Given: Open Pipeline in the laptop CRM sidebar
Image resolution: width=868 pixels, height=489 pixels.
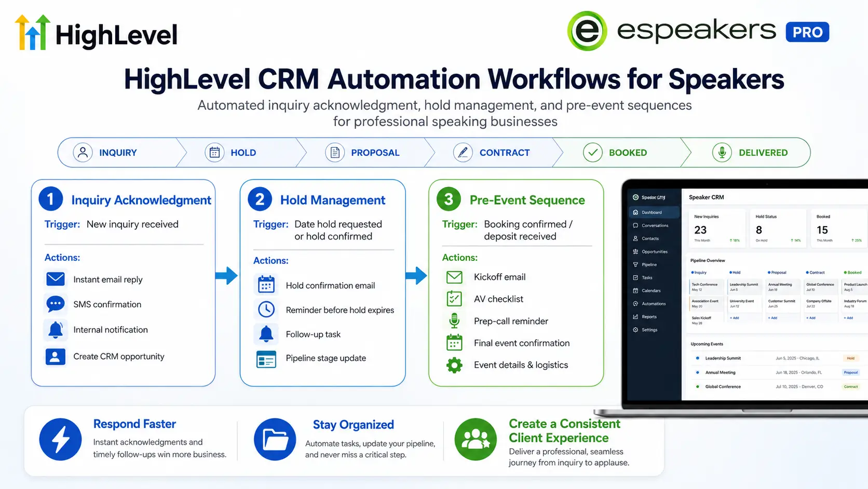Looking at the screenshot, I should [654, 265].
